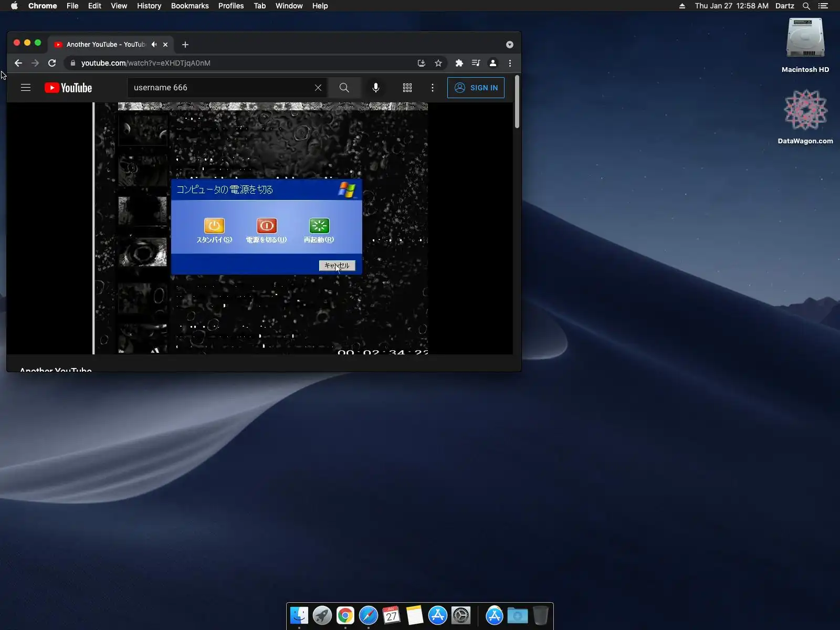Open the Window menu
Image resolution: width=840 pixels, height=630 pixels.
click(289, 6)
